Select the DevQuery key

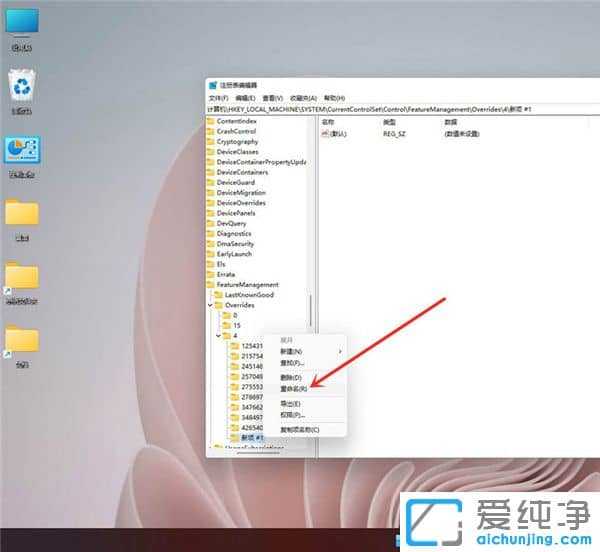click(x=231, y=223)
